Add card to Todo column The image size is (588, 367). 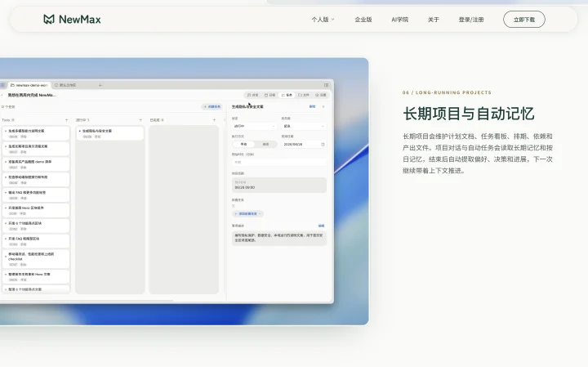point(66,120)
